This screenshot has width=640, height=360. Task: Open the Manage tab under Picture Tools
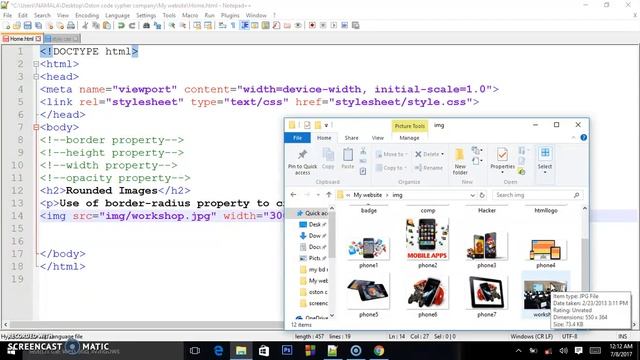pyautogui.click(x=409, y=138)
